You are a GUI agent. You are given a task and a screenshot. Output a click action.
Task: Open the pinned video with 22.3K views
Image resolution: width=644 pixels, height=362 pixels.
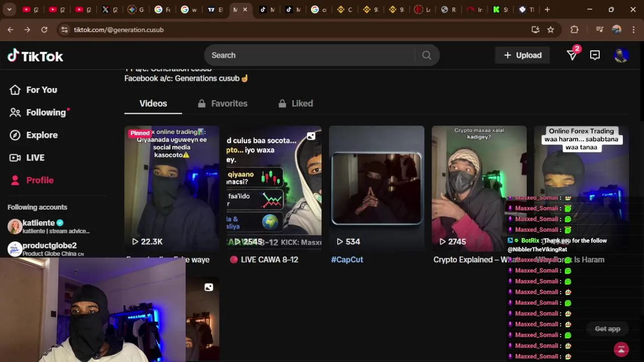point(172,189)
